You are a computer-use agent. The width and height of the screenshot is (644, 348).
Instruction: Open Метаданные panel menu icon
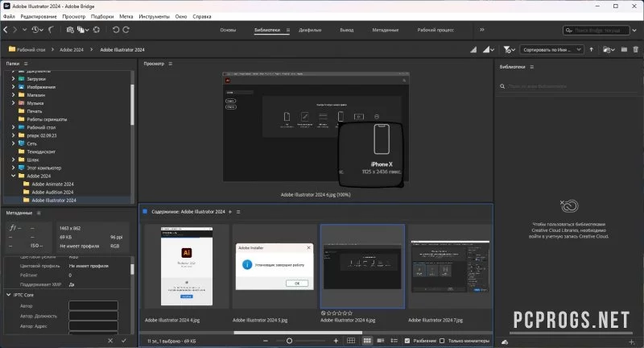tap(39, 213)
